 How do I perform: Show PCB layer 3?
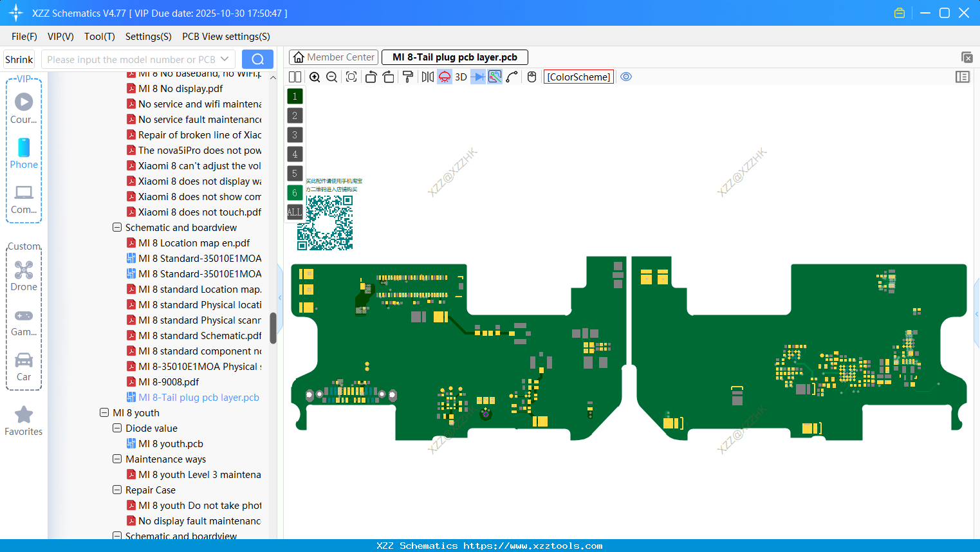click(295, 135)
